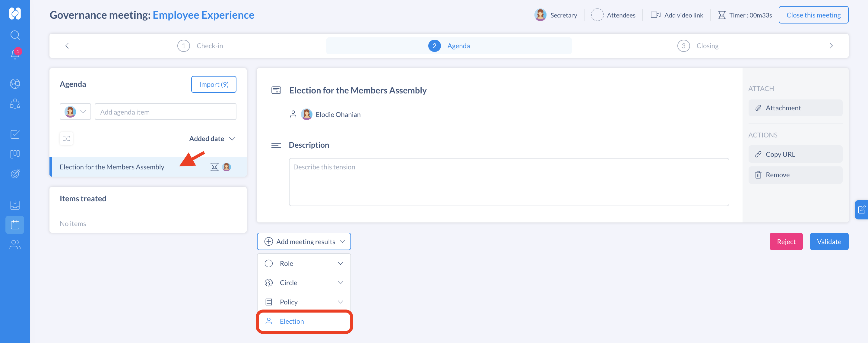This screenshot has width=868, height=343.
Task: Switch to the Check-in step
Action: click(200, 46)
